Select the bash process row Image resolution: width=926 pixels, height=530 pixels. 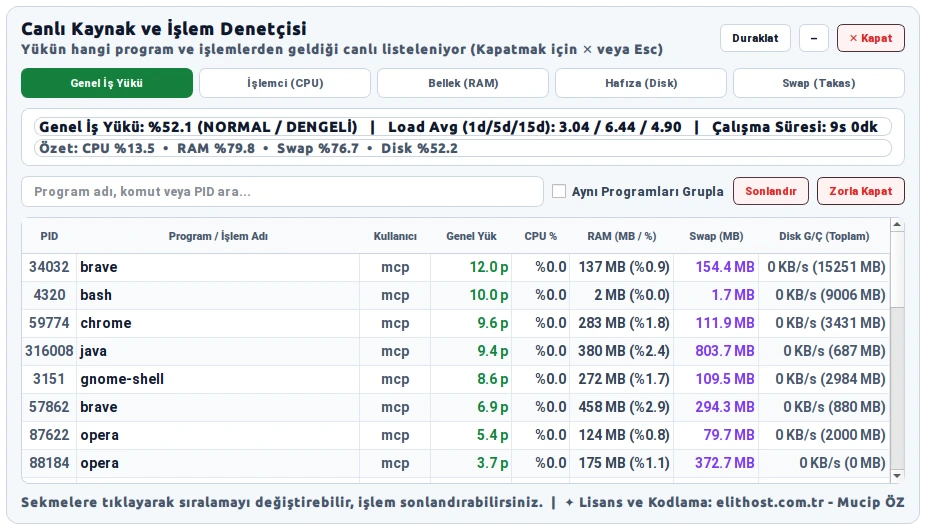point(456,295)
